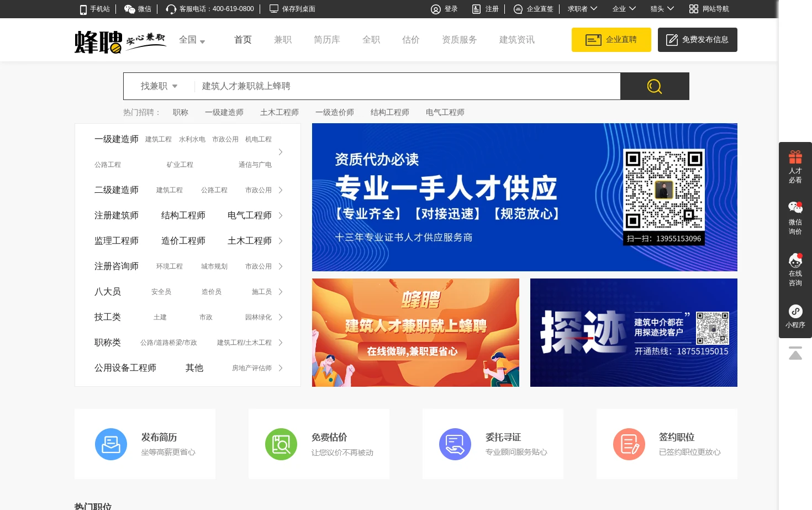This screenshot has height=510, width=812.
Task: Click the register form icon
Action: 476,9
